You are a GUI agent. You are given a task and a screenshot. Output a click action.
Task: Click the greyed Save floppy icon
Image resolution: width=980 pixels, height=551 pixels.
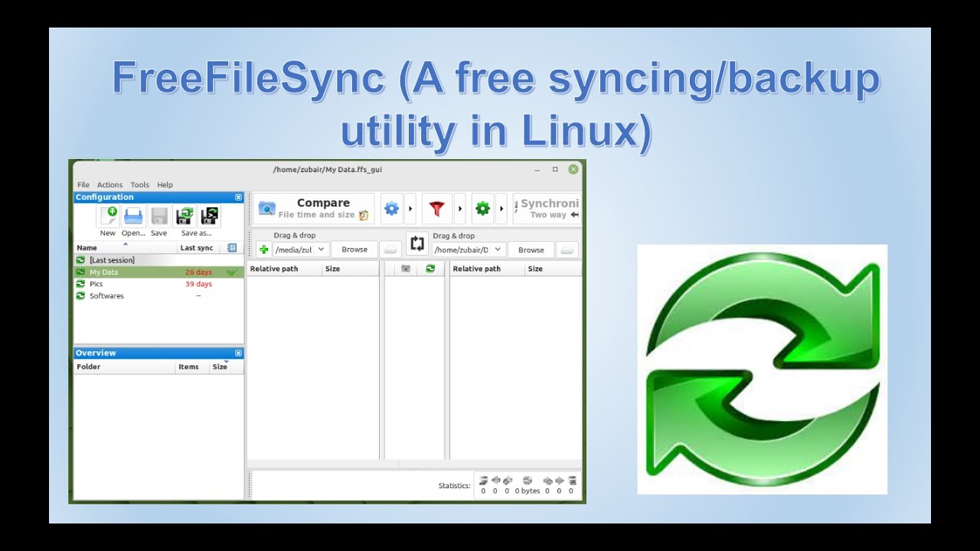tap(158, 216)
